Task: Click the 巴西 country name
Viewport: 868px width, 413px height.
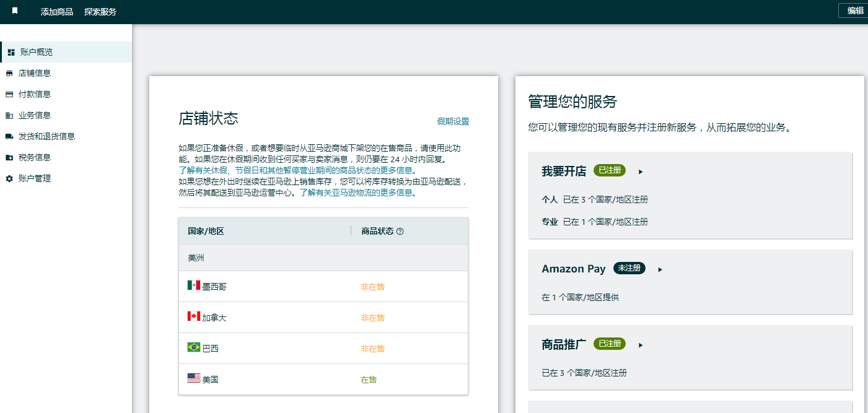Action: 211,349
